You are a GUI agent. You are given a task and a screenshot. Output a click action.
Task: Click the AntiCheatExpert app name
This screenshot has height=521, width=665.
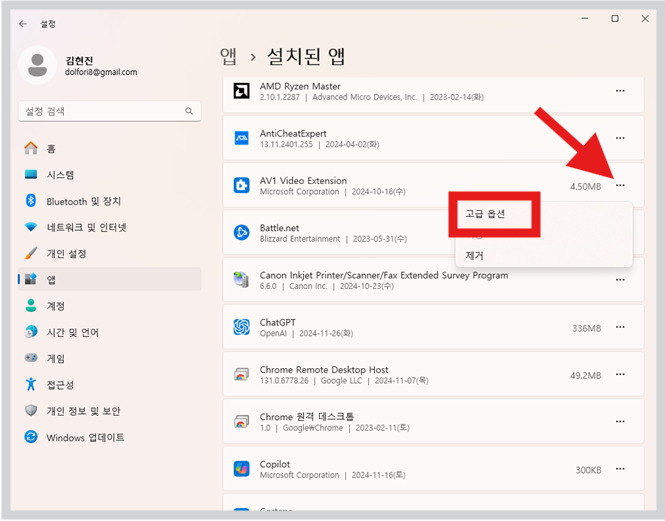(293, 134)
